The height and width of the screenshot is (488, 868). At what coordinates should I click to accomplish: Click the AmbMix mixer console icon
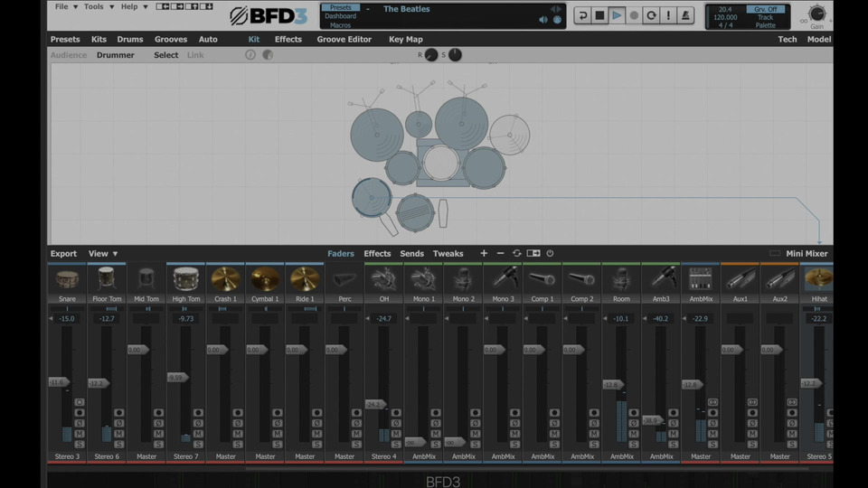click(701, 279)
